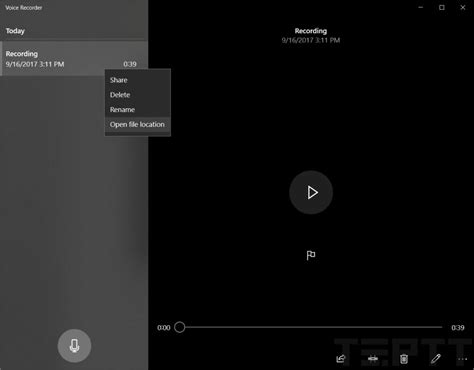The image size is (474, 370).
Task: Choose Rename from the context menu
Action: (138, 110)
